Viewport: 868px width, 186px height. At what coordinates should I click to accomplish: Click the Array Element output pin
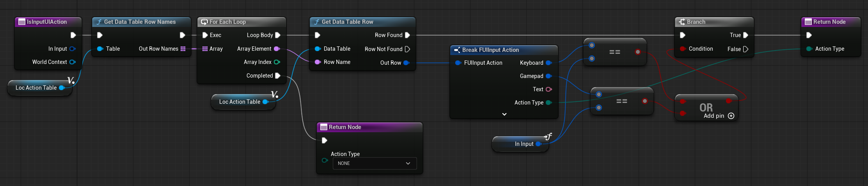click(x=277, y=49)
